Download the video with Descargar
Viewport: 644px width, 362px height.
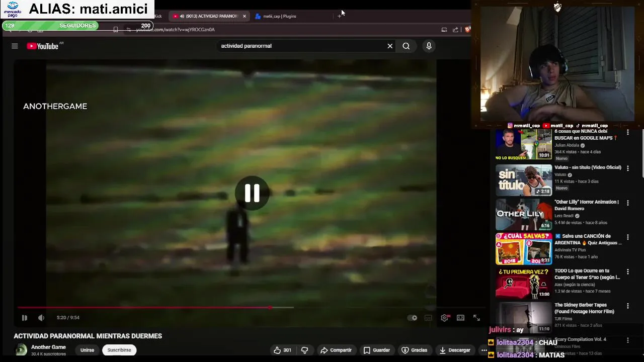pyautogui.click(x=455, y=350)
